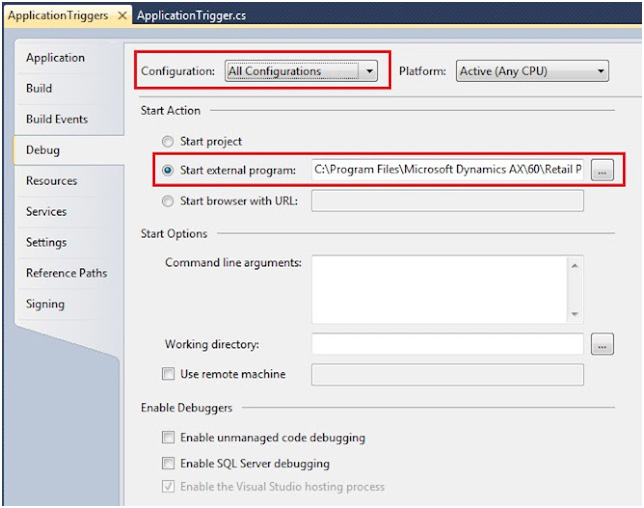Select the Resources side tab

coord(51,181)
